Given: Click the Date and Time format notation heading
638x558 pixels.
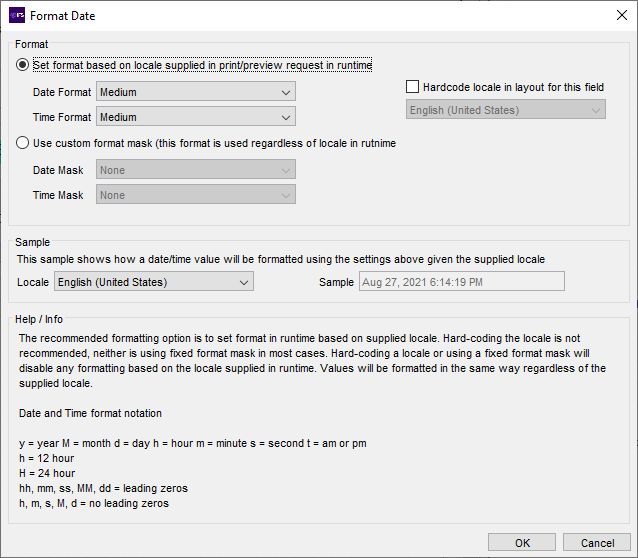Looking at the screenshot, I should coord(91,413).
